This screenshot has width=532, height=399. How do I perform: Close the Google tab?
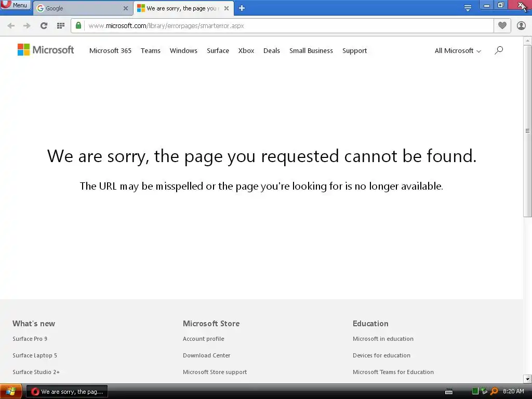126,8
